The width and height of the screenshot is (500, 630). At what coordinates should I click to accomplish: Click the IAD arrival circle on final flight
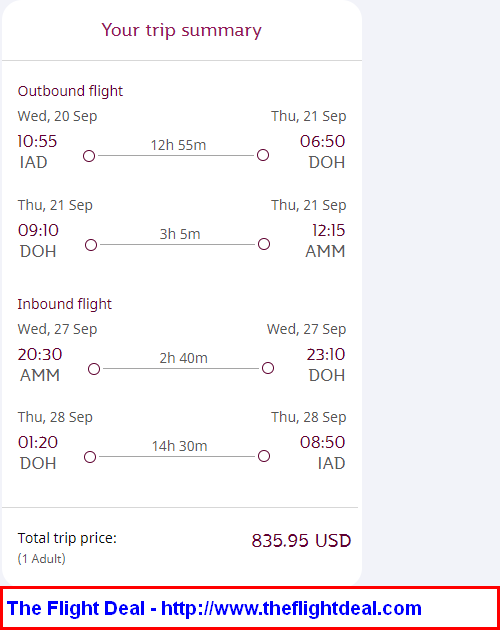point(264,456)
